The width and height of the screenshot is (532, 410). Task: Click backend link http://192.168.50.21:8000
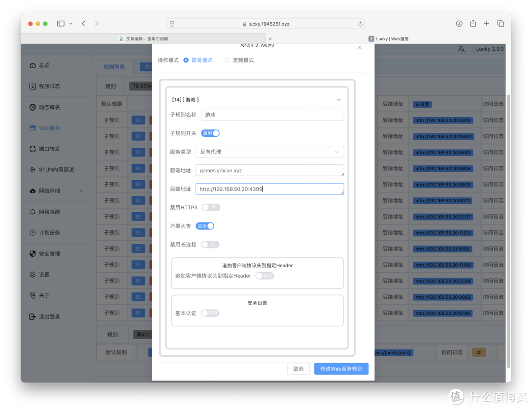(442, 249)
